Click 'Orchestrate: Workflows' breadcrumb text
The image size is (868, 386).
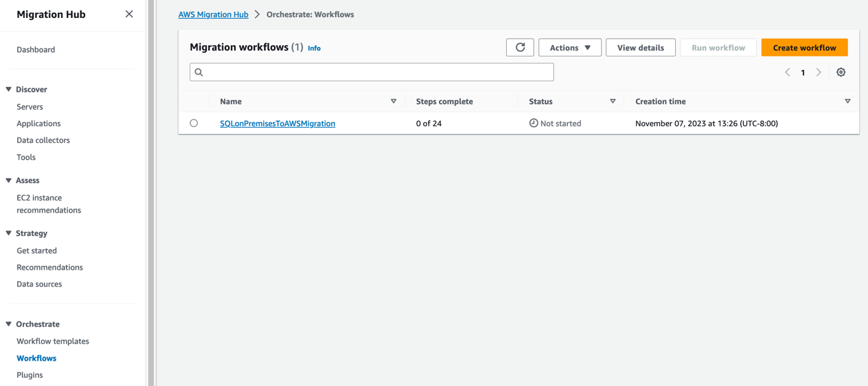tap(310, 14)
